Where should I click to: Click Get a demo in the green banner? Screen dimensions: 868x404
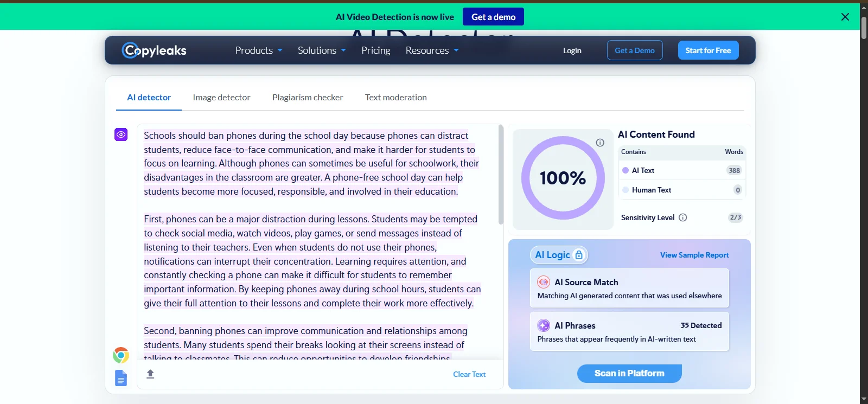point(493,17)
